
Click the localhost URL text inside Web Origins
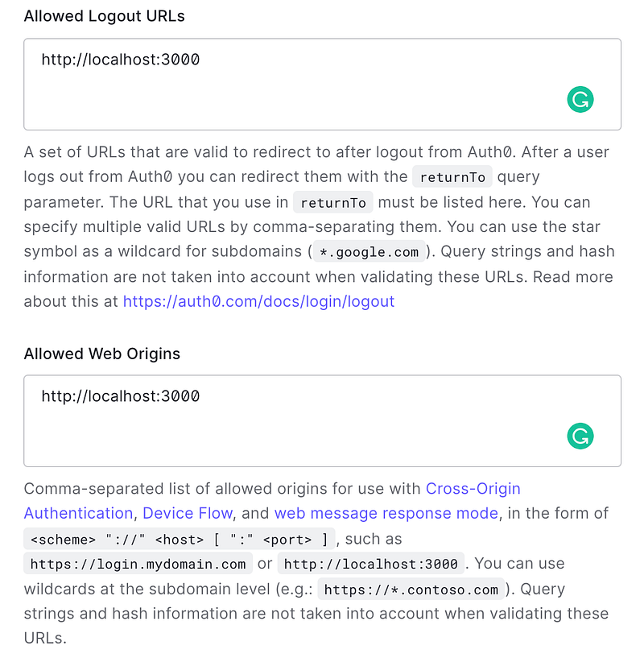point(121,396)
